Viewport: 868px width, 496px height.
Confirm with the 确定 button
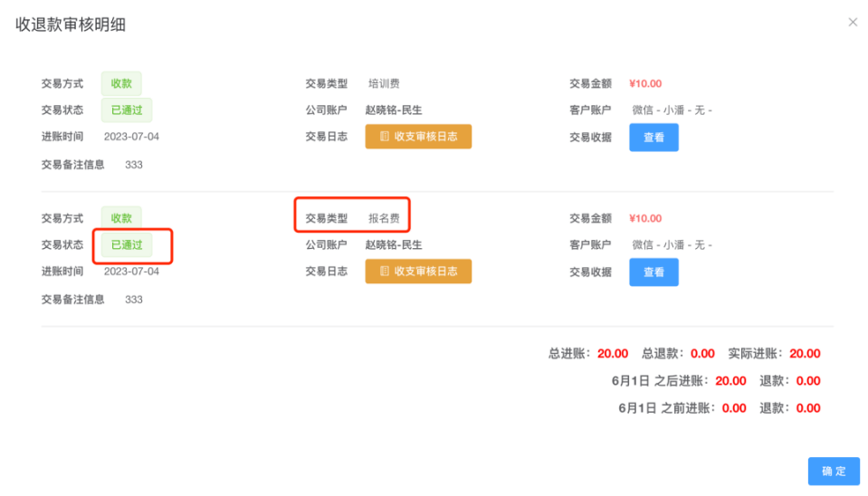(834, 472)
